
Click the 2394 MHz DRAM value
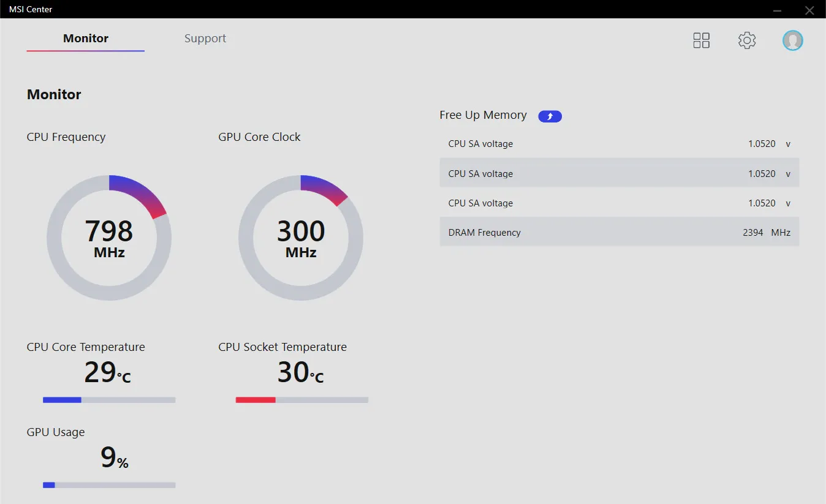click(x=766, y=233)
